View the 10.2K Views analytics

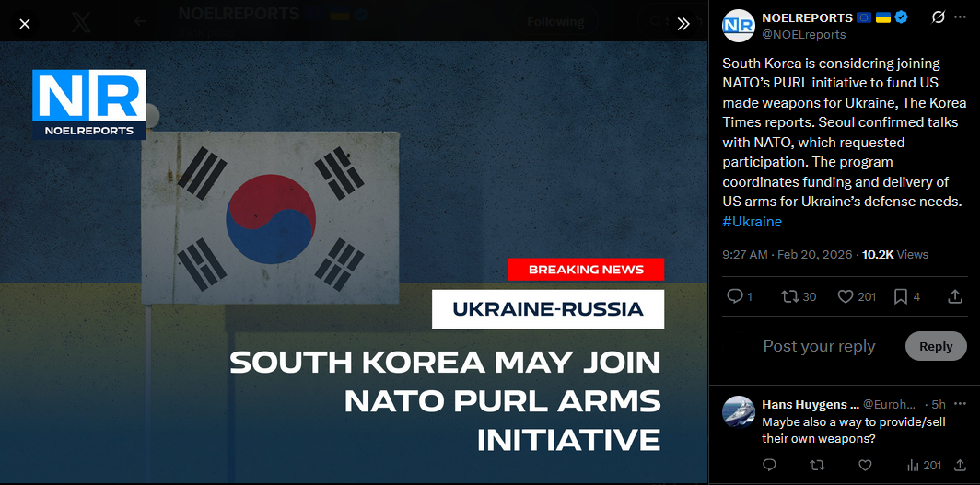point(895,255)
